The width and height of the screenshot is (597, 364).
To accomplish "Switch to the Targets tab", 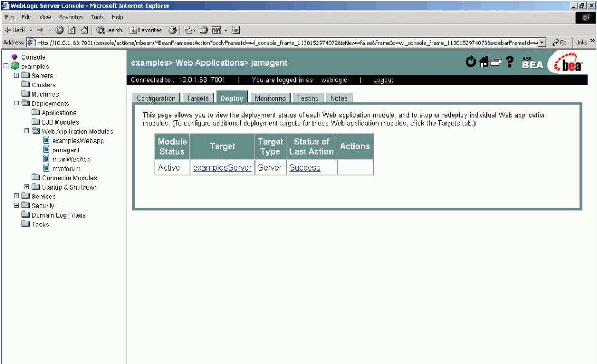I will click(198, 98).
